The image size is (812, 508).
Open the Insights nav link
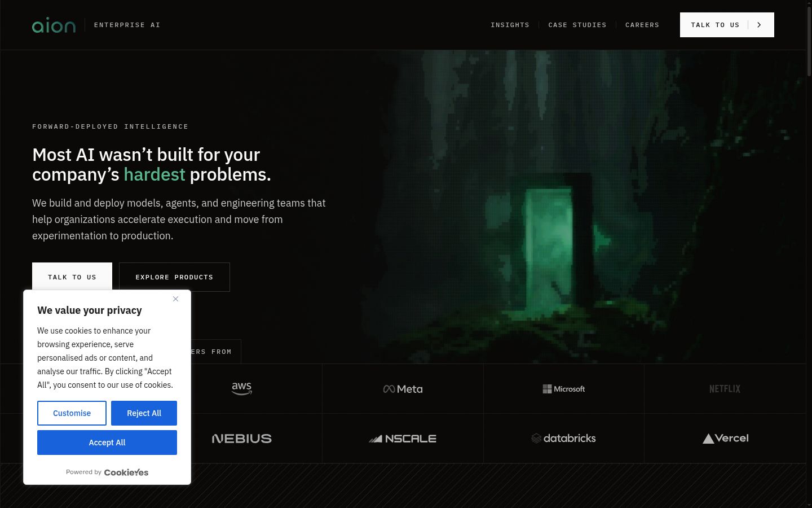point(510,25)
